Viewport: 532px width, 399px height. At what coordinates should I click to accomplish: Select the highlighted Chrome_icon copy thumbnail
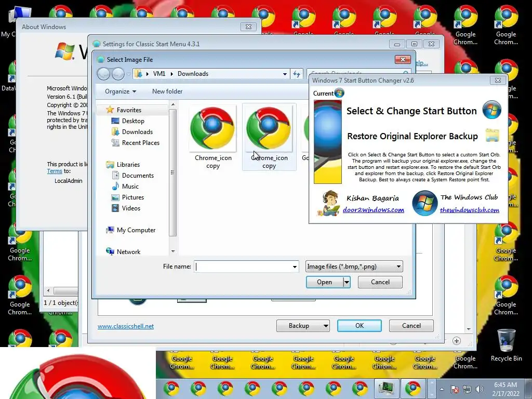click(x=269, y=137)
